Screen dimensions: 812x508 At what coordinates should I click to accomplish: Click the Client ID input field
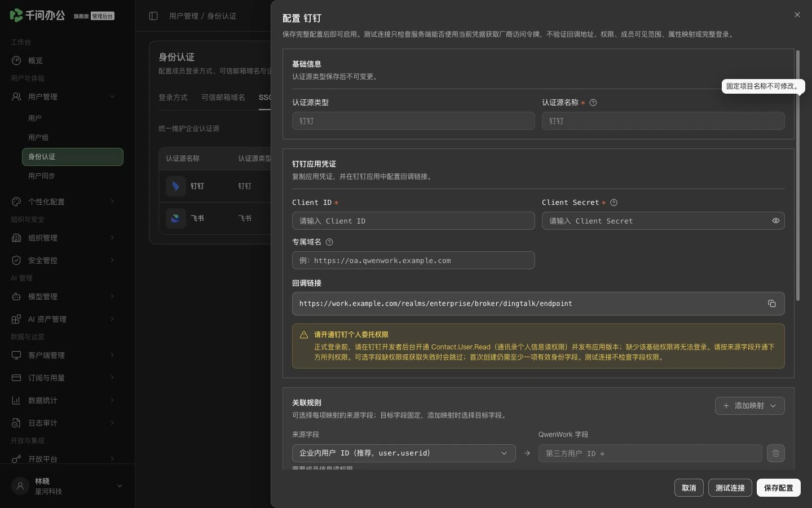coord(413,221)
